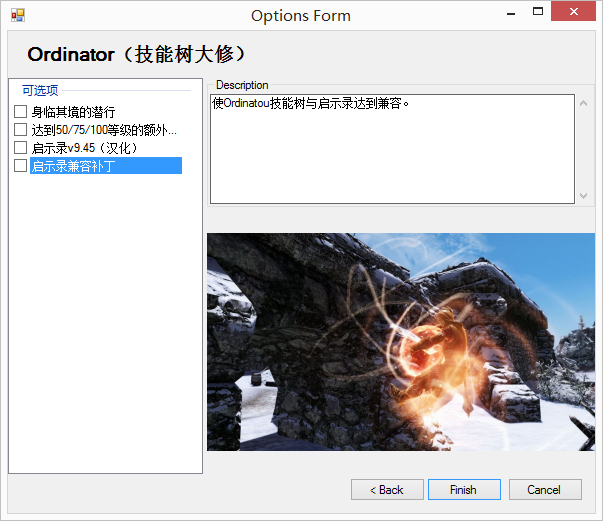Toggle the 启示录兼容补丁 checkbox

[20, 166]
